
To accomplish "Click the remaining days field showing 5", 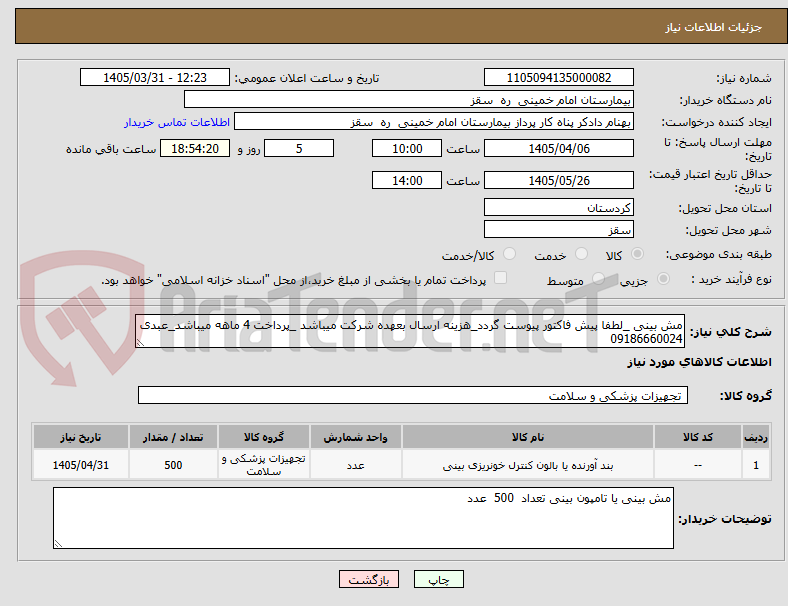I will 299,148.
